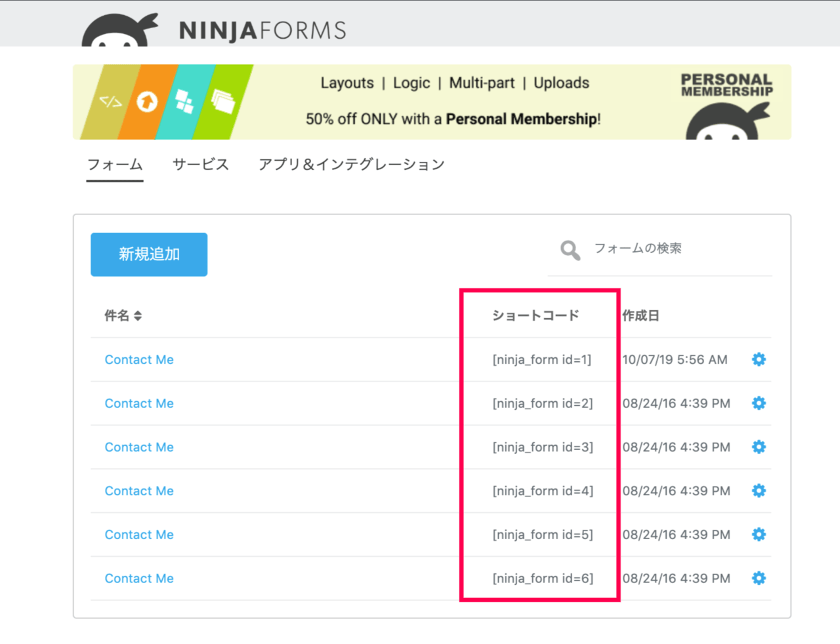Click the 新規追加 button

149,254
